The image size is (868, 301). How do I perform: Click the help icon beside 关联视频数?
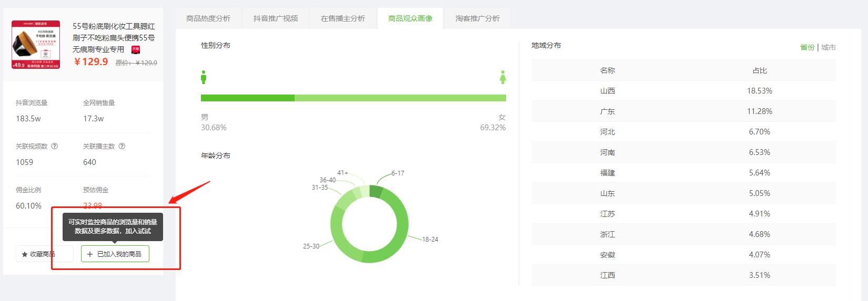(x=55, y=147)
